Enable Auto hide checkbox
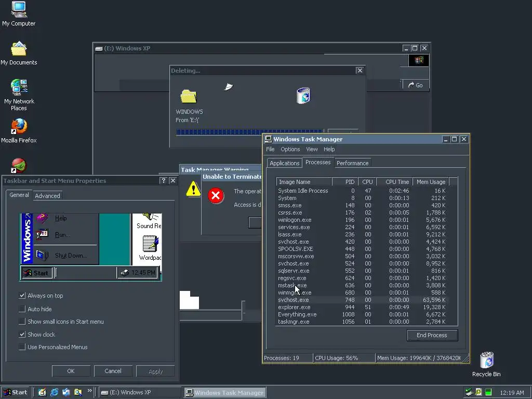532x399 pixels. [x=22, y=309]
